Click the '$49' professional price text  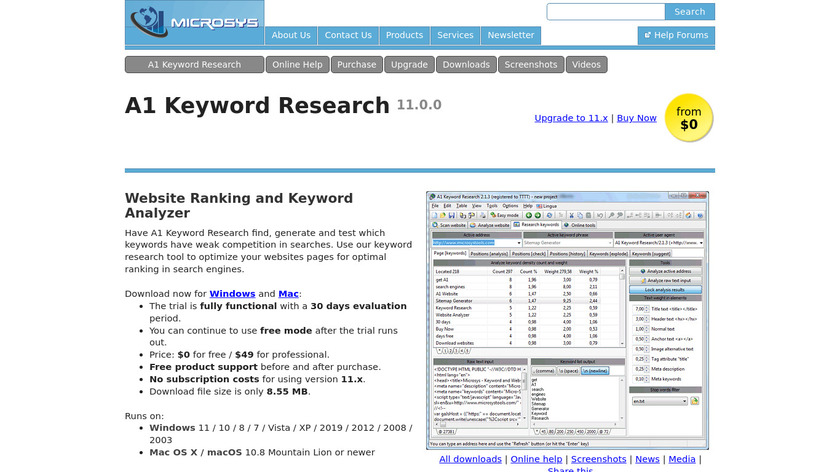pos(244,355)
